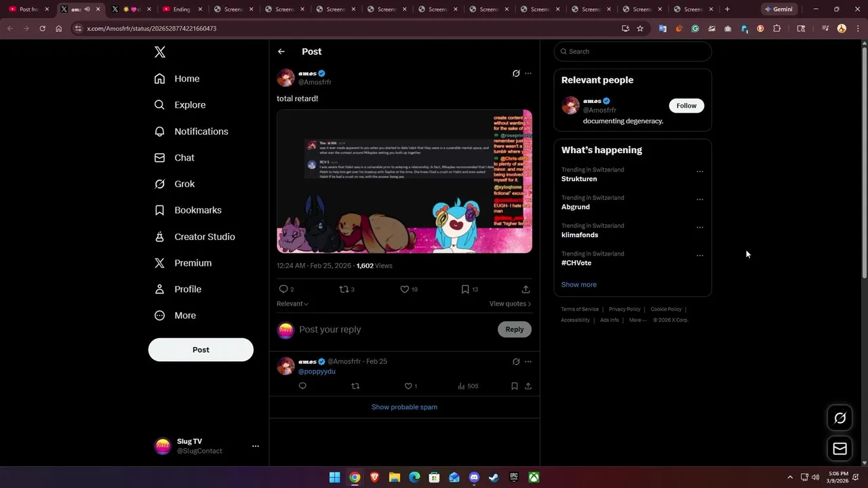Repost the main post

click(347, 289)
